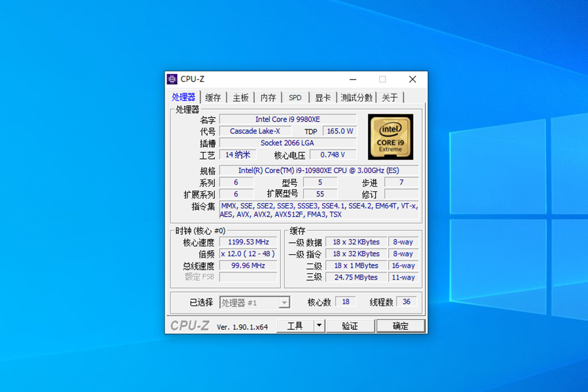Viewport: 588px width, 392px height.
Task: Open the 关于 tab
Action: [x=390, y=97]
